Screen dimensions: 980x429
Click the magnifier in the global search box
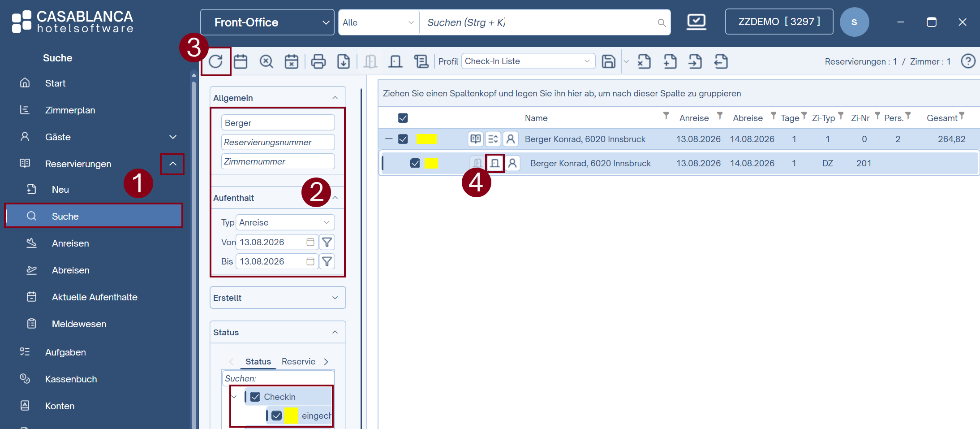[x=662, y=22]
